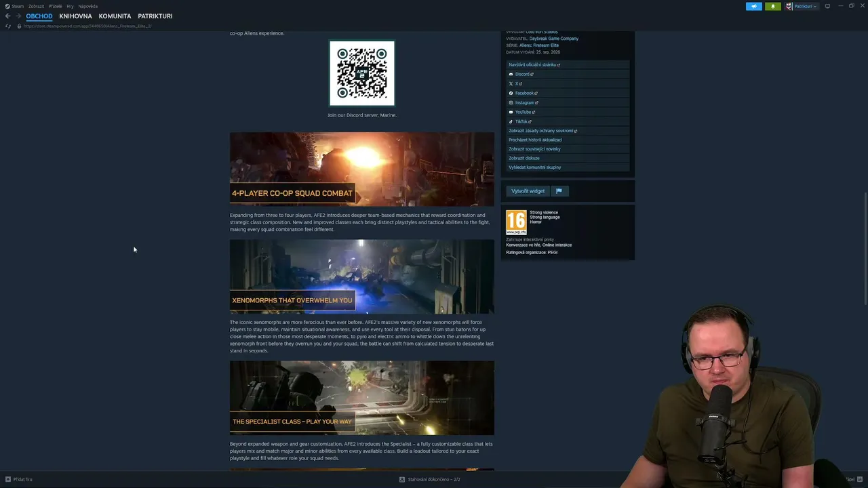Switch to the PATRIKTURI tab
This screenshot has height=488, width=868.
click(155, 16)
